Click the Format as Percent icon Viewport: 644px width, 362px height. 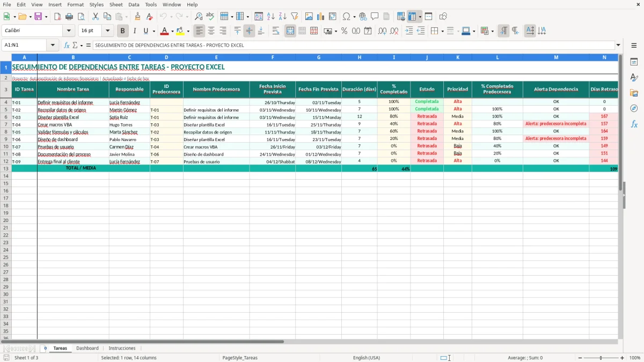345,31
